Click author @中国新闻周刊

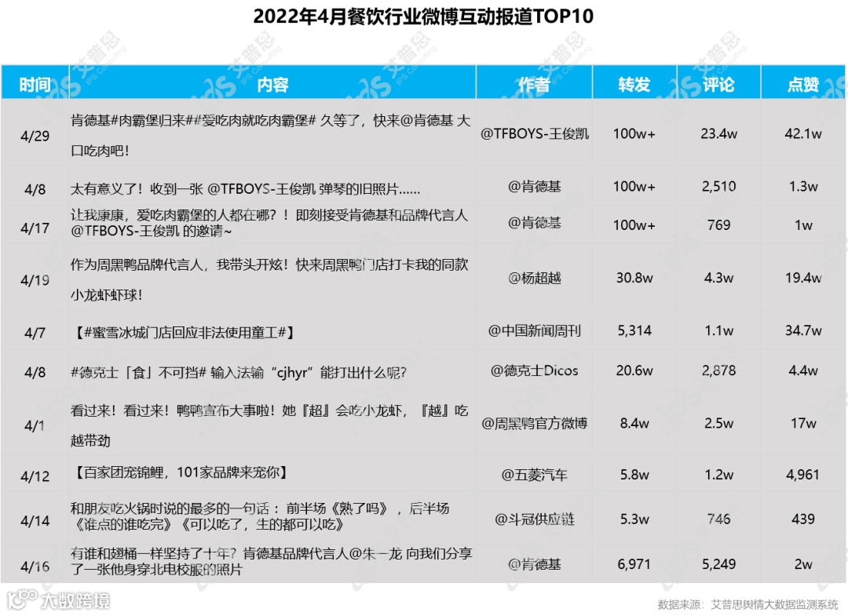click(x=535, y=330)
